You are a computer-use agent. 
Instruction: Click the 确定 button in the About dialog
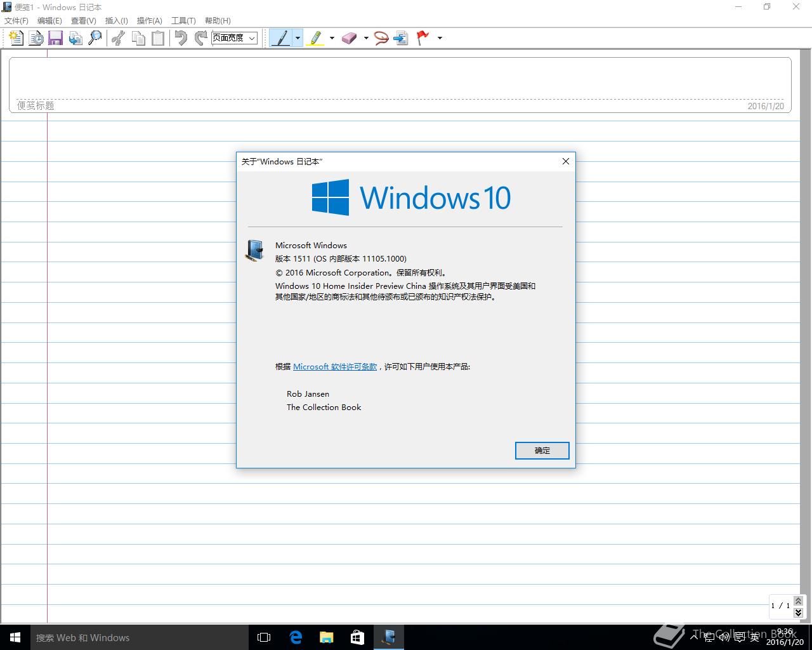tap(542, 451)
